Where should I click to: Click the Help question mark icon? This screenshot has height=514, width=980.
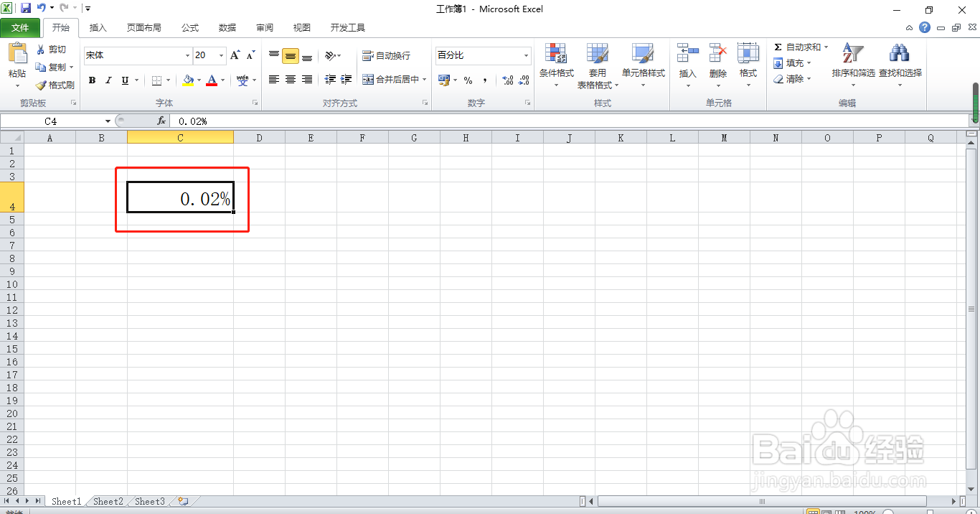click(x=925, y=28)
